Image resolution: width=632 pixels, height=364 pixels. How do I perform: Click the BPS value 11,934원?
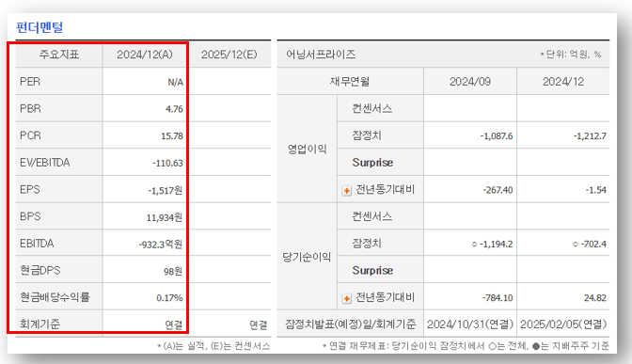(x=165, y=217)
